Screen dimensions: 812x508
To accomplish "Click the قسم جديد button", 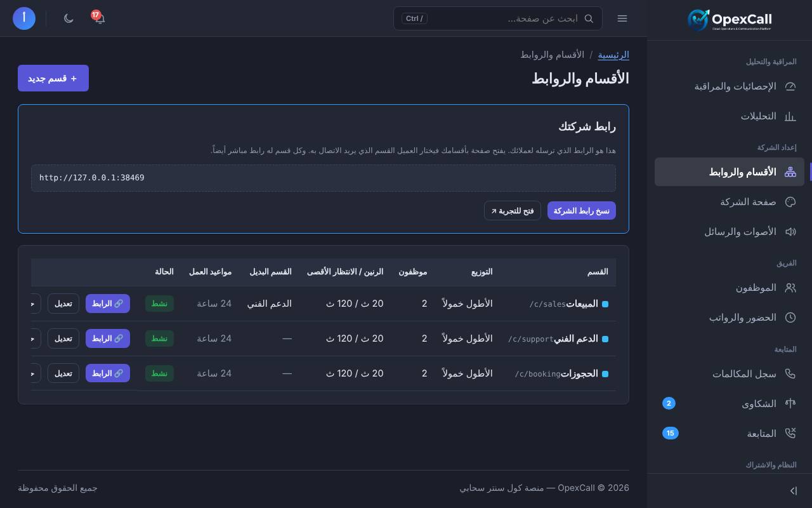I will tap(53, 78).
